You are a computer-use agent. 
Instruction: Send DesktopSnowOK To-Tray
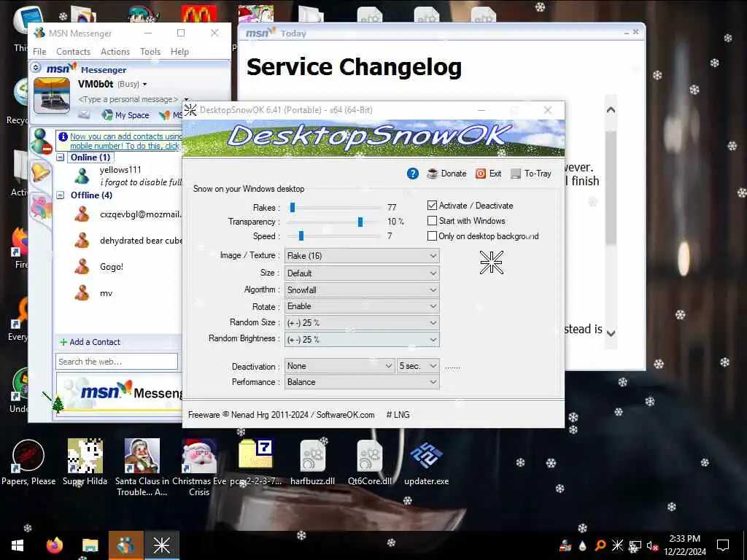coord(531,174)
